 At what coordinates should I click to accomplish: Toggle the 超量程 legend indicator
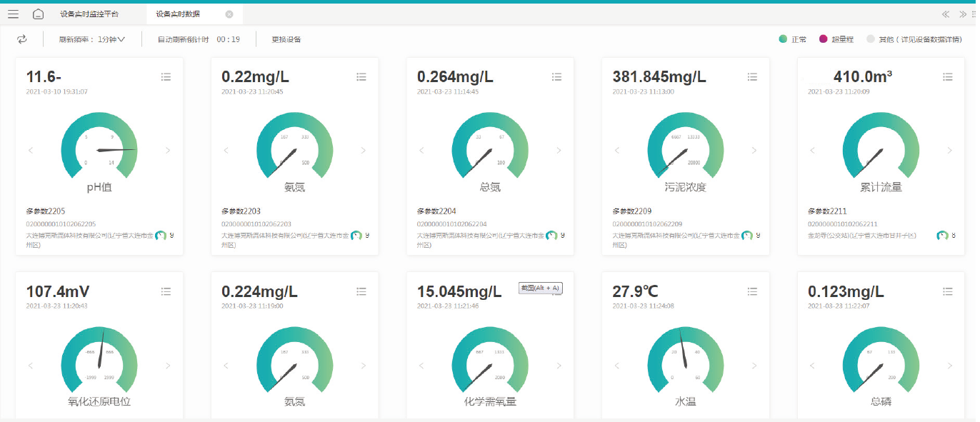click(x=823, y=39)
